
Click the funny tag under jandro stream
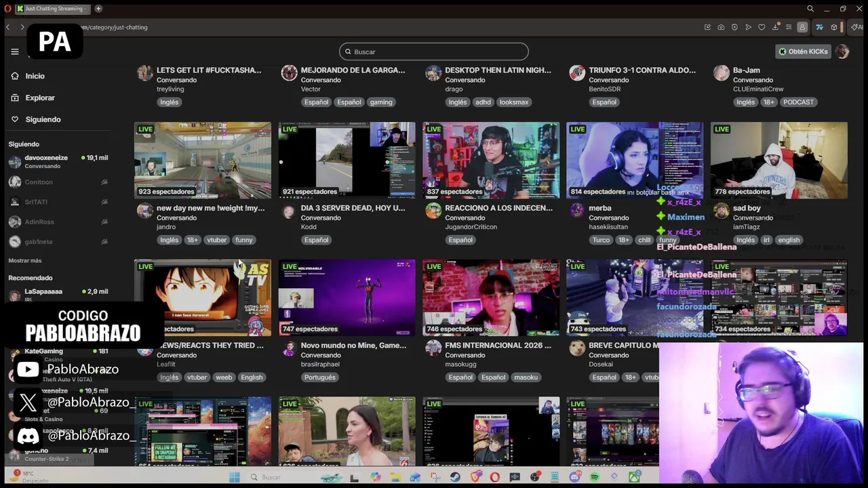pos(243,240)
